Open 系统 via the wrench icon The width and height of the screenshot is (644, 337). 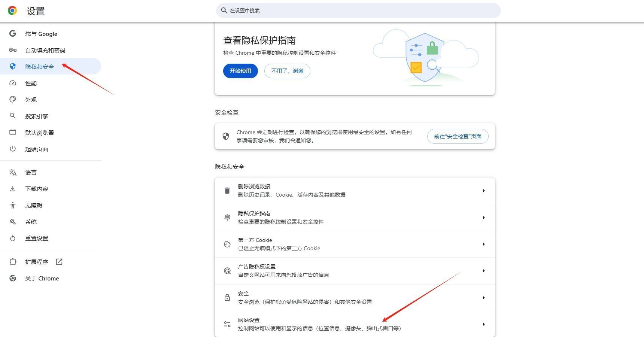pyautogui.click(x=13, y=222)
